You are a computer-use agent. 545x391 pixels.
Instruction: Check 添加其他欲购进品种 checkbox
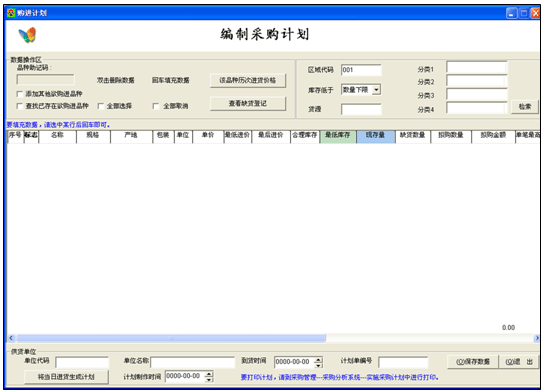click(20, 94)
